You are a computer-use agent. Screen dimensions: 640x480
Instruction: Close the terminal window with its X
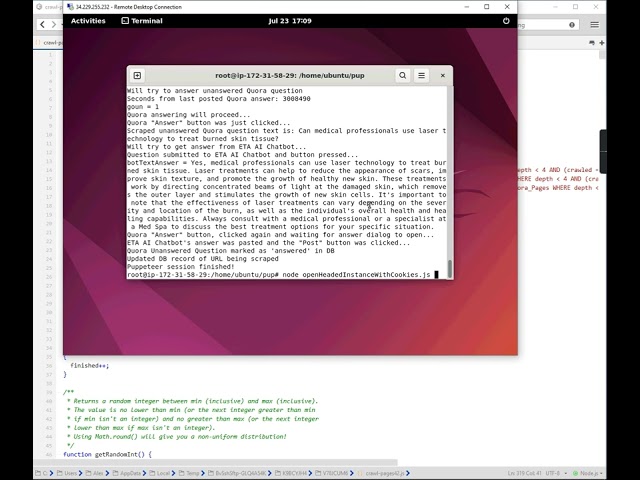click(x=442, y=76)
